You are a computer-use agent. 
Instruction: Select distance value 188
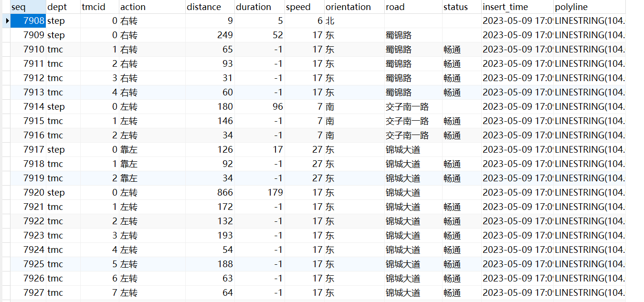click(x=210, y=264)
